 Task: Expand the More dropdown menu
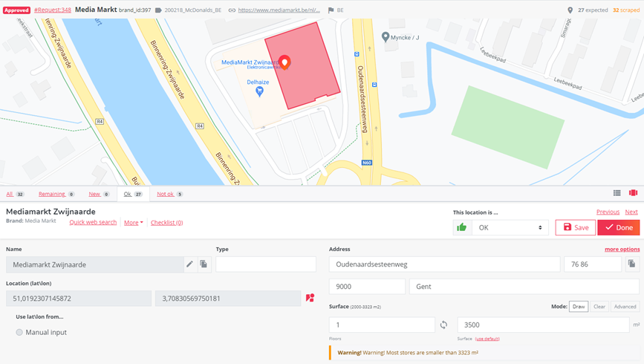coord(134,222)
